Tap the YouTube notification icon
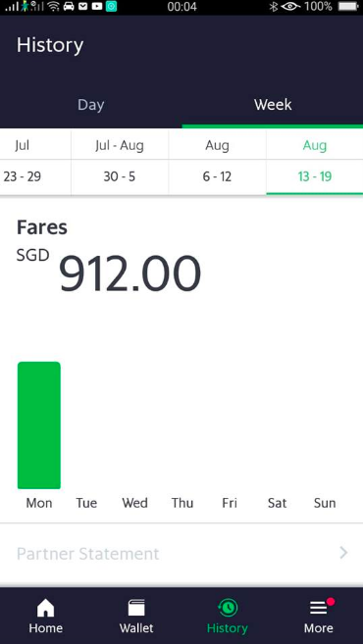363x644 pixels. click(x=97, y=7)
